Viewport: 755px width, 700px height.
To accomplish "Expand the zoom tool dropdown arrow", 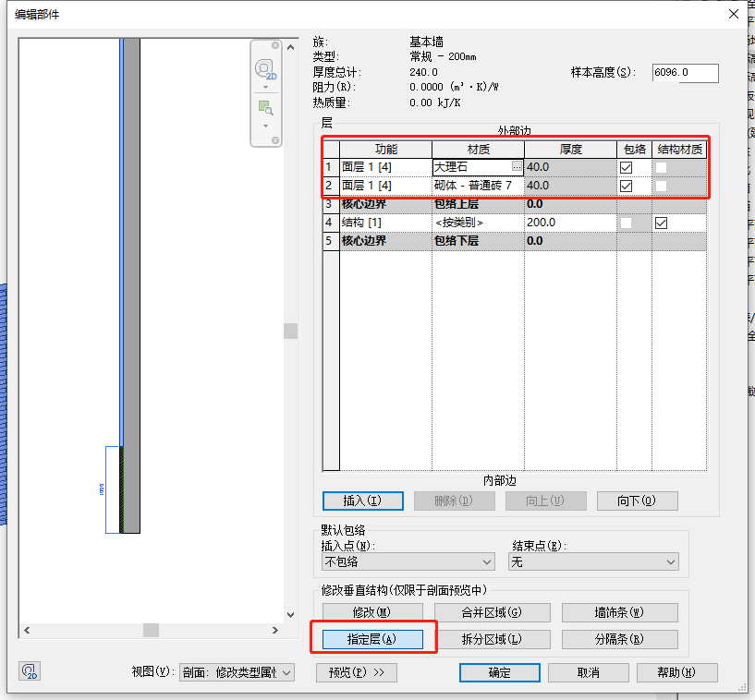I will click(x=265, y=126).
